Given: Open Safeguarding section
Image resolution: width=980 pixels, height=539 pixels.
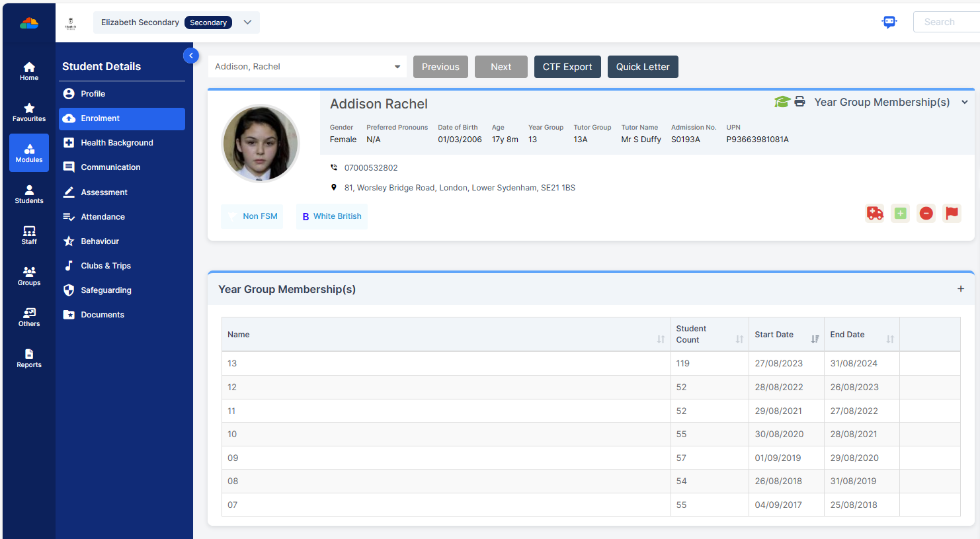Looking at the screenshot, I should click(122, 290).
